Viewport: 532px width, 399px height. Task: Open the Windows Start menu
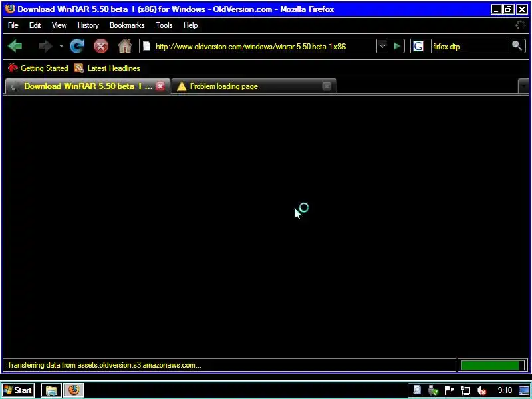click(x=19, y=390)
